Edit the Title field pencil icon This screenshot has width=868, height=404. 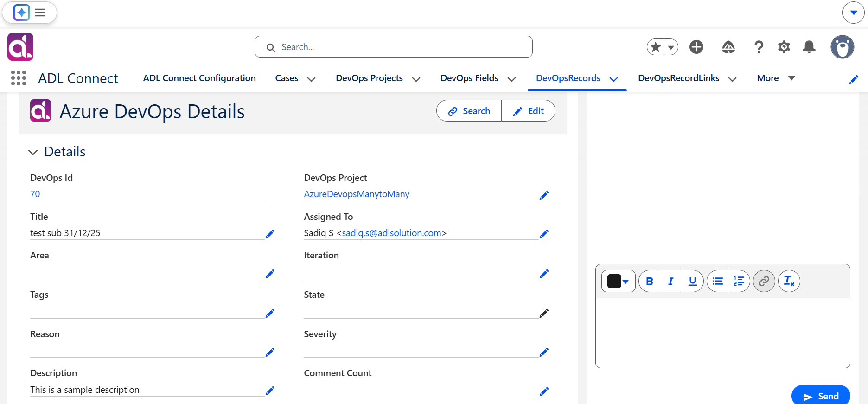tap(270, 234)
